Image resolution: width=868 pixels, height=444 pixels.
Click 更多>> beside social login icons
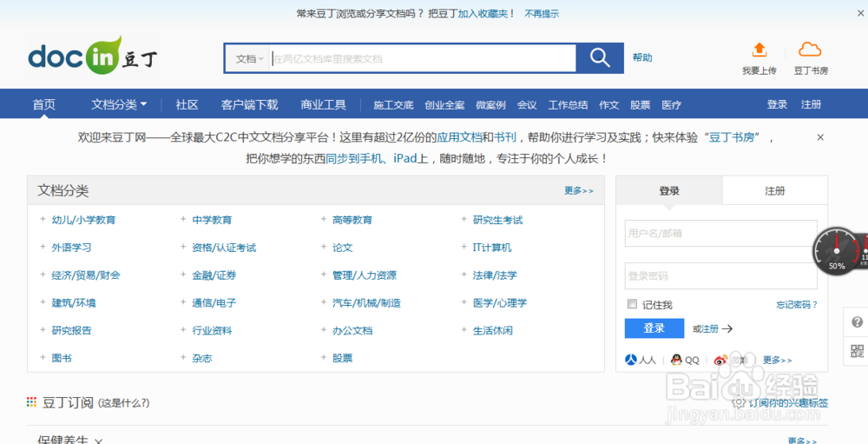click(777, 361)
